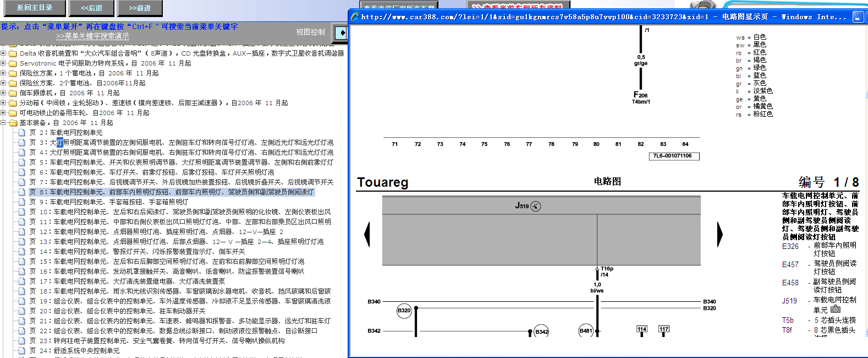The width and height of the screenshot is (868, 358).
Task: Click the E458 副驾驶员侧阅读灯按钮 legend entry
Action: (x=819, y=285)
